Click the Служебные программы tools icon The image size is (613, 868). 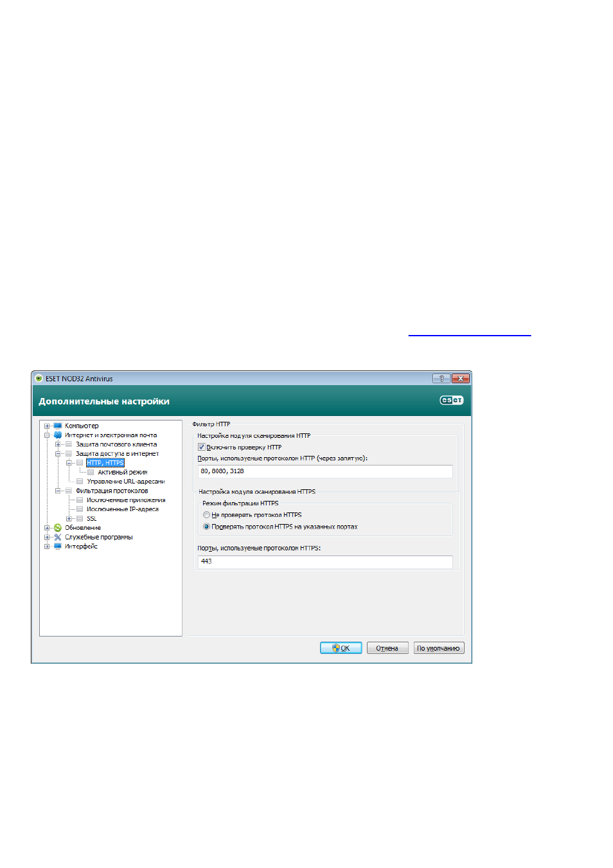pyautogui.click(x=58, y=537)
